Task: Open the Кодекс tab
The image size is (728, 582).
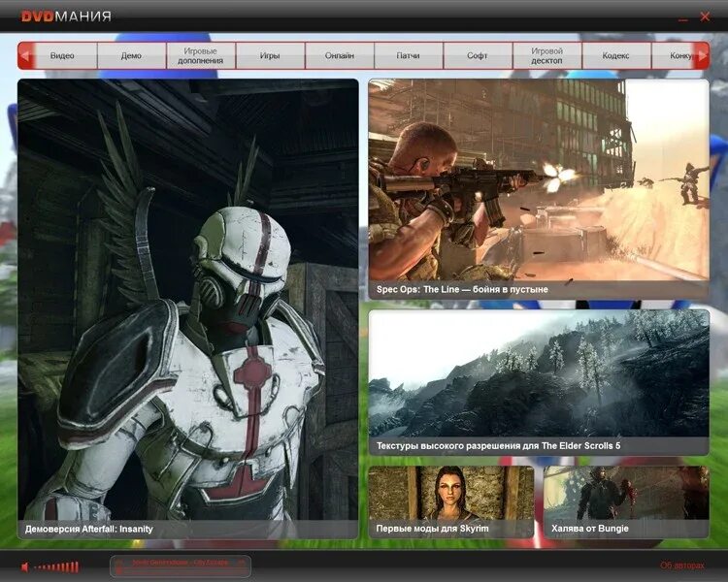Action: (615, 55)
